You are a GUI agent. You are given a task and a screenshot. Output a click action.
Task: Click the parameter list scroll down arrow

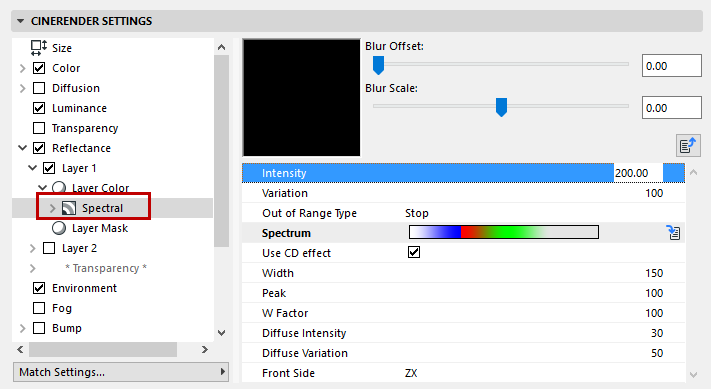pos(693,374)
